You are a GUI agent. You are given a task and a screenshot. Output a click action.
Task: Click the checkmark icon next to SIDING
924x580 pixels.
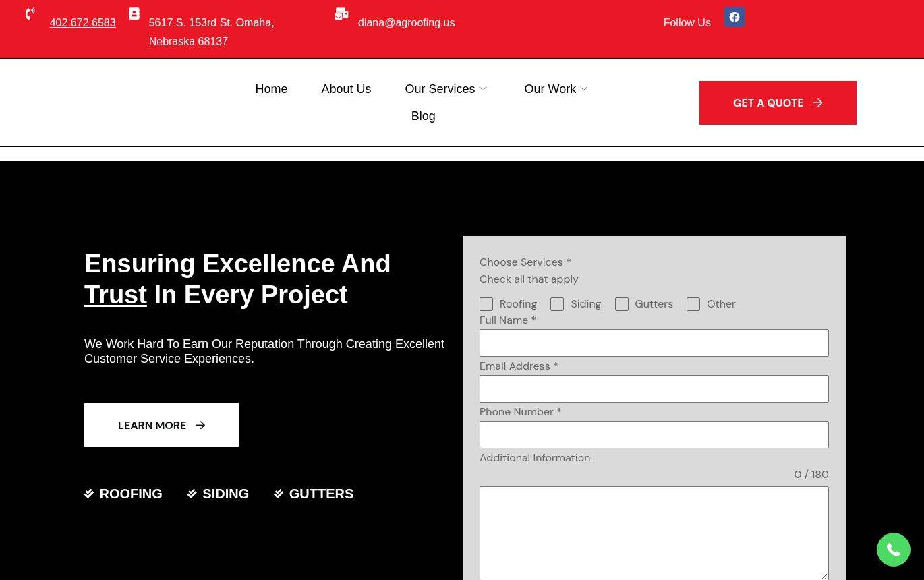[x=192, y=494]
